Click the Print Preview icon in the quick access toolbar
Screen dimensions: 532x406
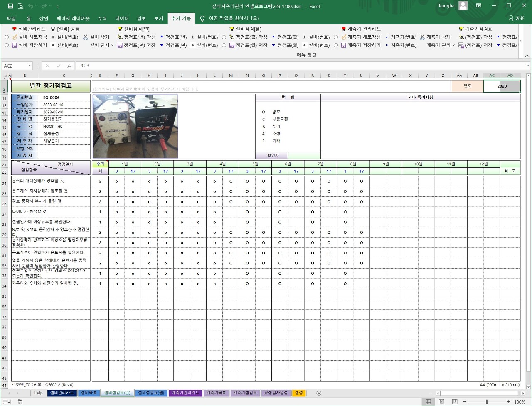click(20, 6)
